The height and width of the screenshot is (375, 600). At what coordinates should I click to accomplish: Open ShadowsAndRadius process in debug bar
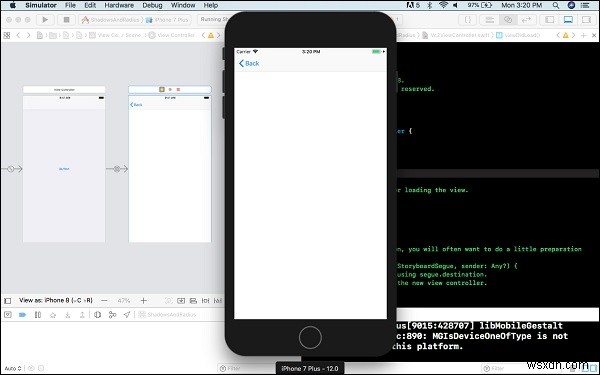(x=167, y=315)
